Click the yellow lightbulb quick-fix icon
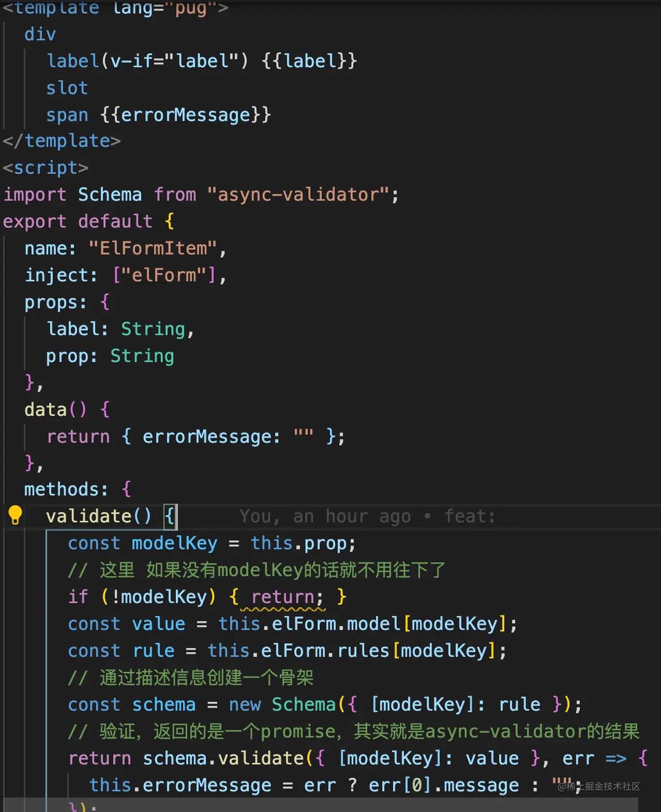The width and height of the screenshot is (661, 812). tap(15, 515)
